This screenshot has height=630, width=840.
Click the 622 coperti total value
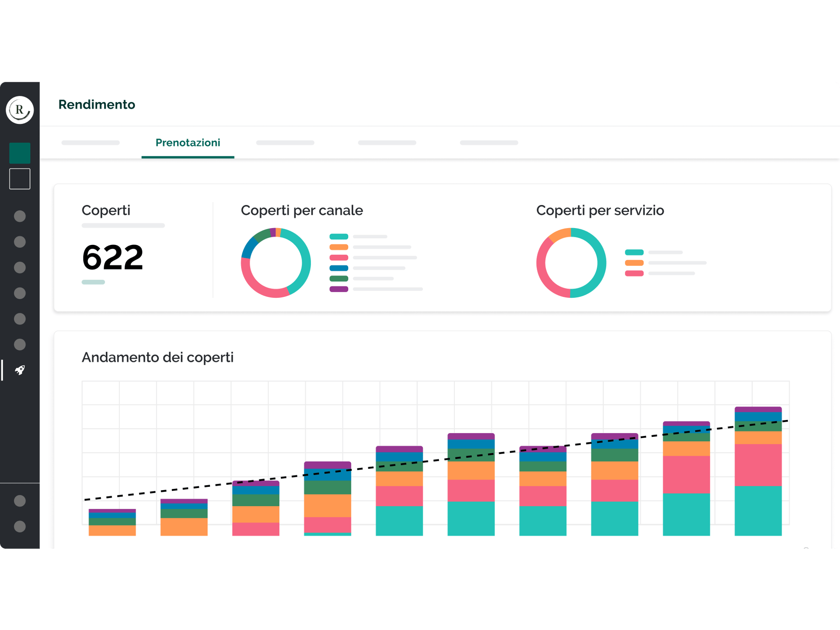113,257
